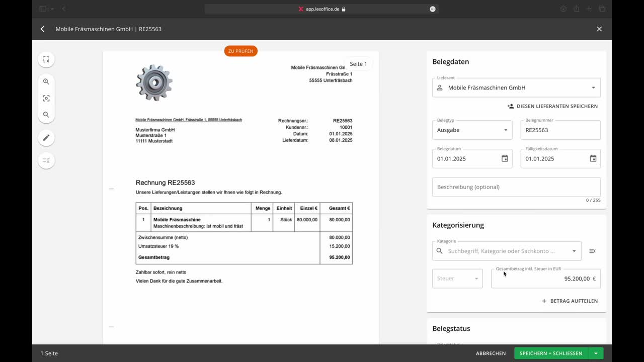644x362 pixels.
Task: Click the browser share icon
Action: click(x=576, y=9)
